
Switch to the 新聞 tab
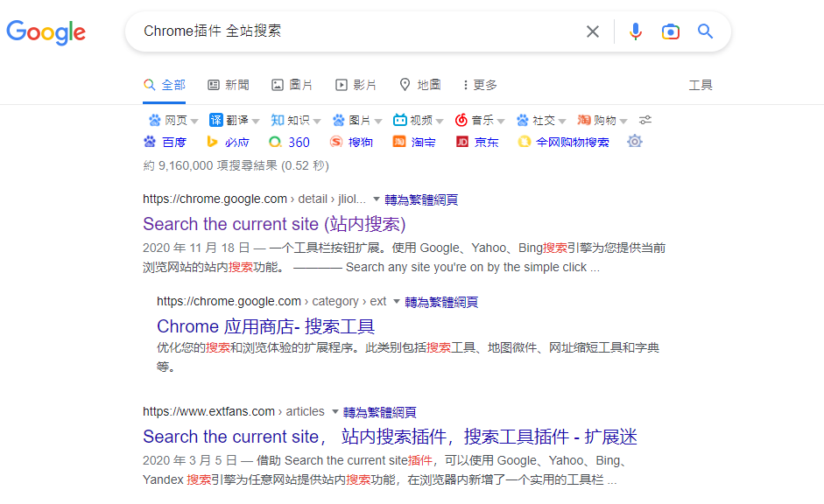229,85
